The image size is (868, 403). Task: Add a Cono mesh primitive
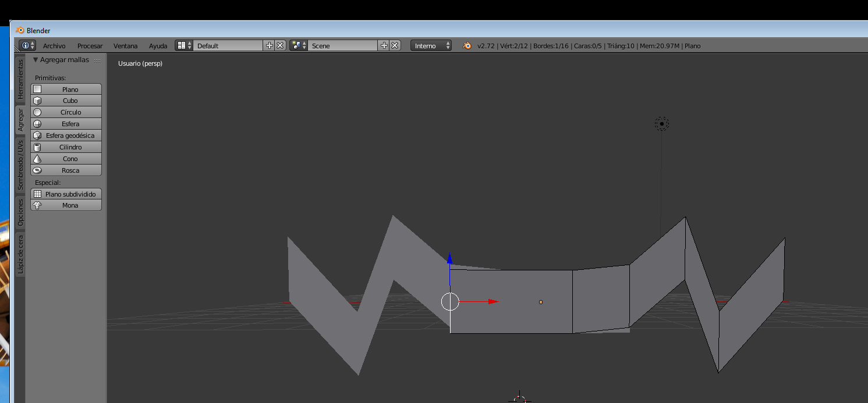point(66,159)
